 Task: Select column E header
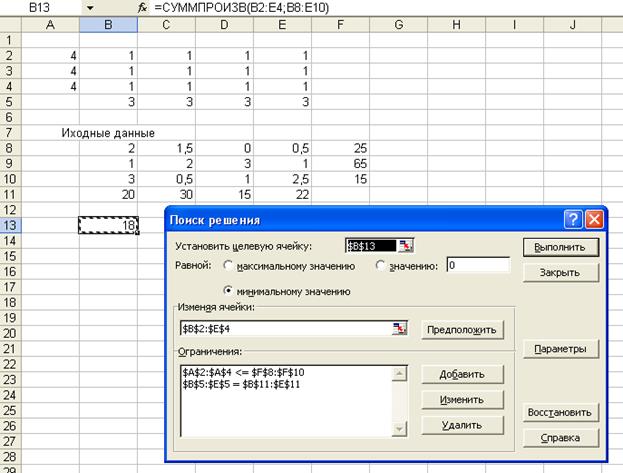point(282,25)
